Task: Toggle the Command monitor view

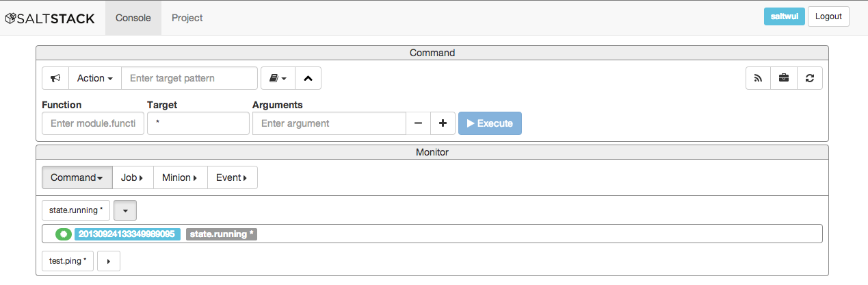Action: click(x=77, y=177)
